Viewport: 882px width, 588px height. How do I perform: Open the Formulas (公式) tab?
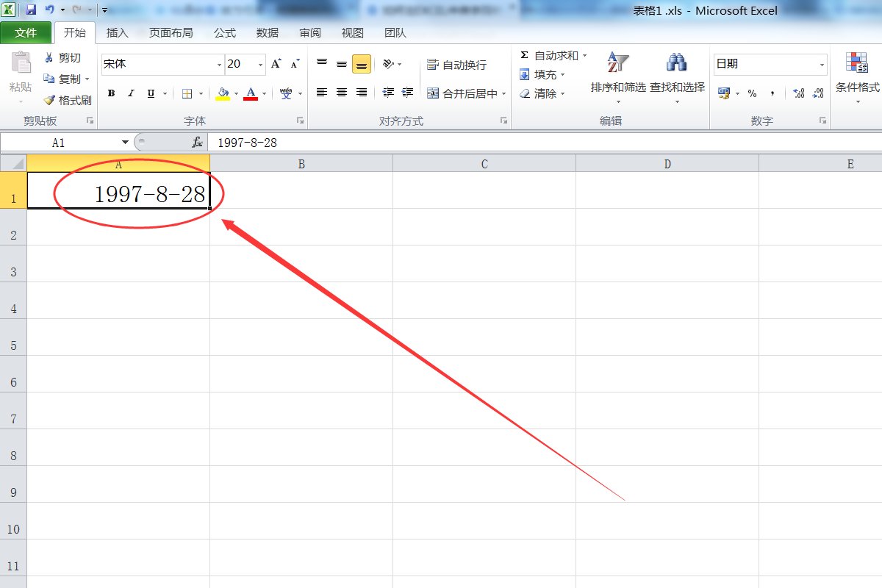pos(224,33)
